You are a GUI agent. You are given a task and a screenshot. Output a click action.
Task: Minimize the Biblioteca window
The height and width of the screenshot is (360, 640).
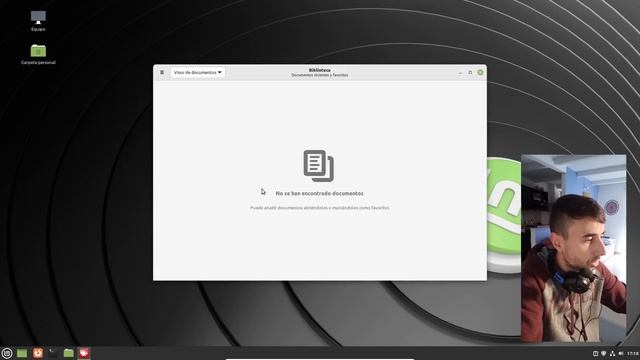click(x=460, y=73)
